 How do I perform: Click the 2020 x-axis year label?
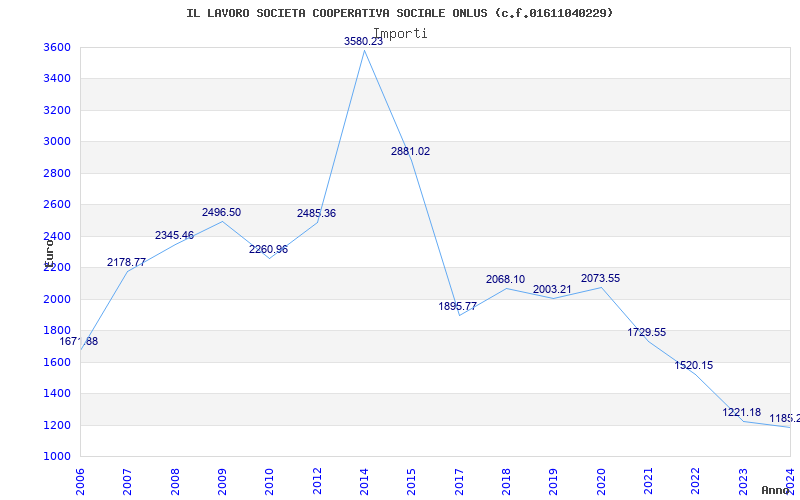[x=601, y=481]
